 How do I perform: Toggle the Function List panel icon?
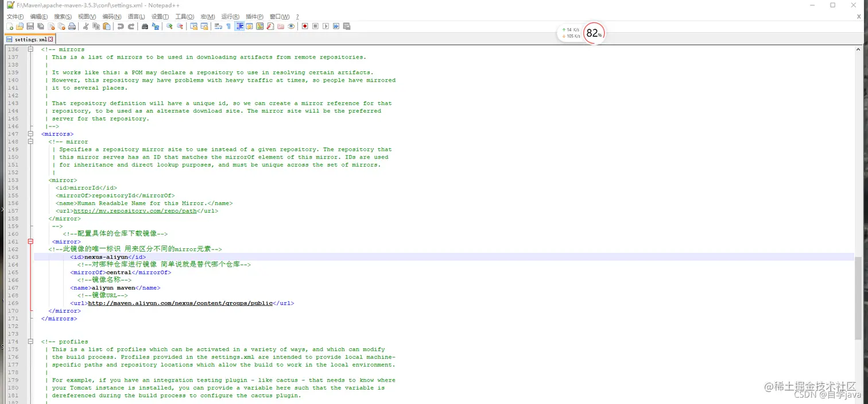(x=270, y=26)
